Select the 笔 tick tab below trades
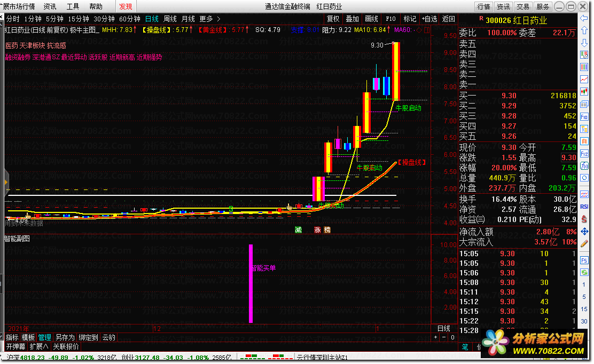This screenshot has height=364, width=594. pos(465,346)
